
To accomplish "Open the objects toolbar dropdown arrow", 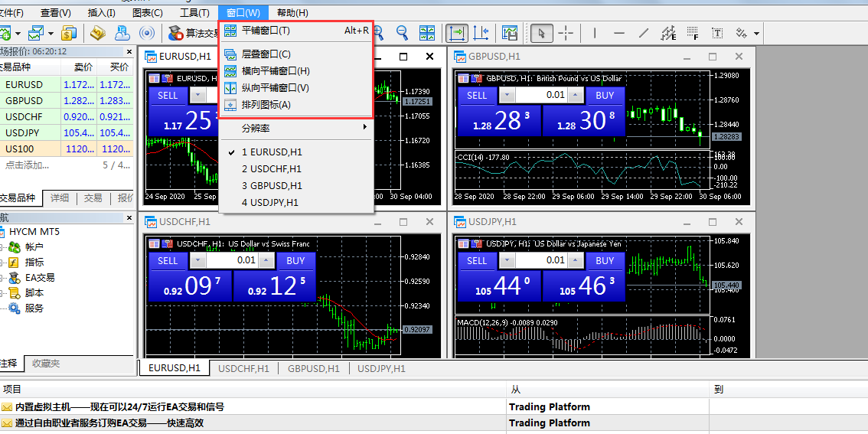I will tap(756, 34).
